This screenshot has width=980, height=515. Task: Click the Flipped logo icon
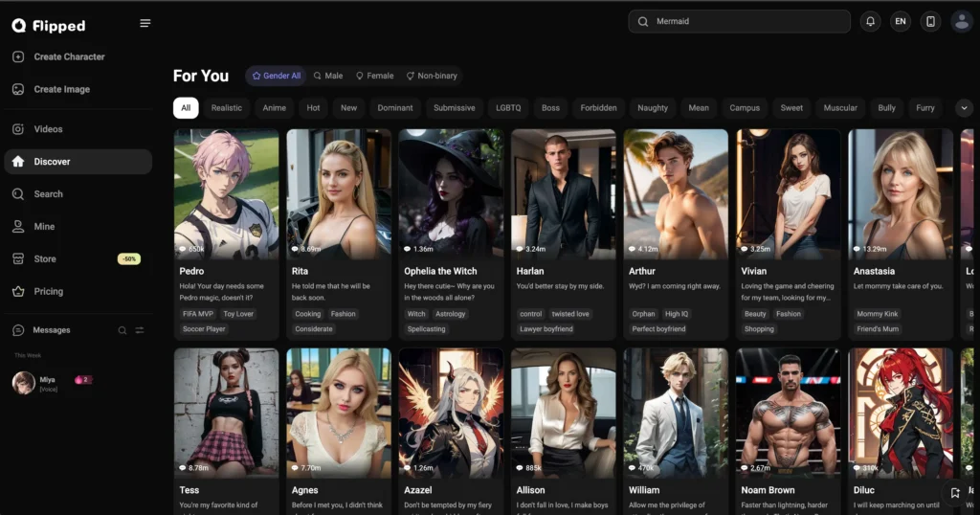(19, 25)
